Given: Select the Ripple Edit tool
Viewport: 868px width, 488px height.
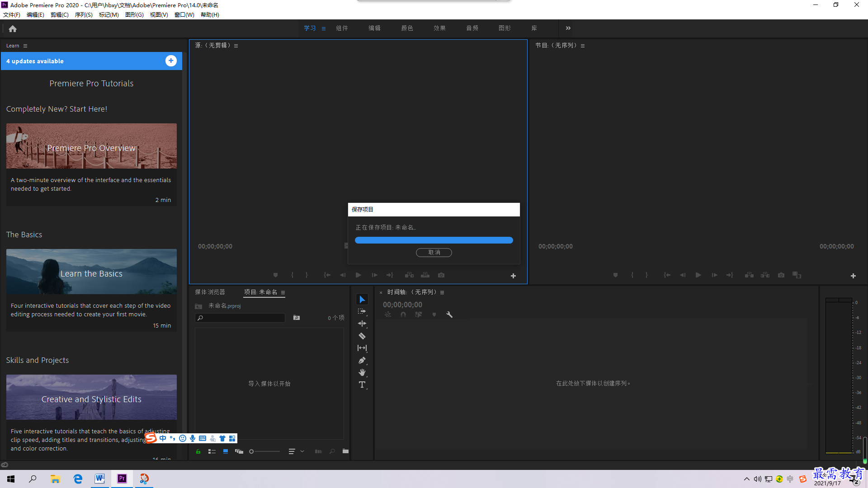Looking at the screenshot, I should pyautogui.click(x=362, y=324).
